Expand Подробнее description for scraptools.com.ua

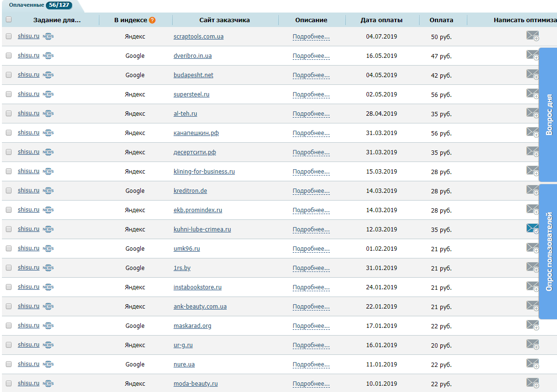pos(311,37)
